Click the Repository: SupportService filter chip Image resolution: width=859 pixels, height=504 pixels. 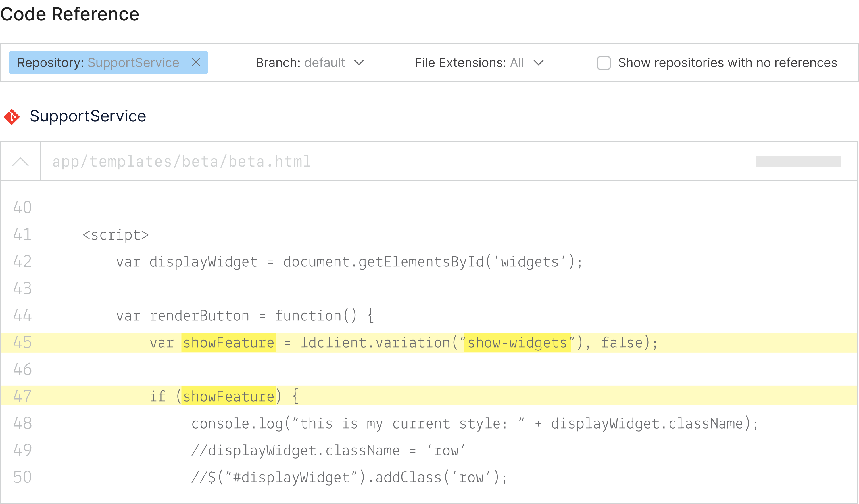click(98, 63)
